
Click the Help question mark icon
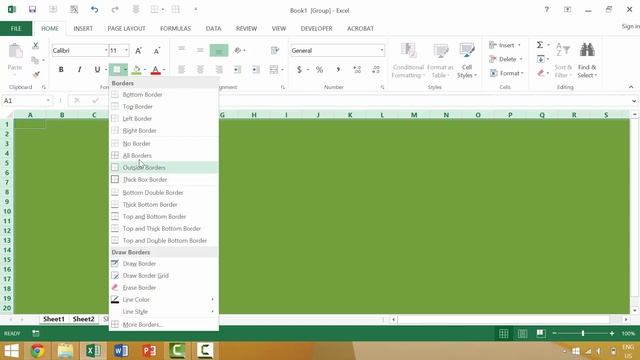click(546, 9)
